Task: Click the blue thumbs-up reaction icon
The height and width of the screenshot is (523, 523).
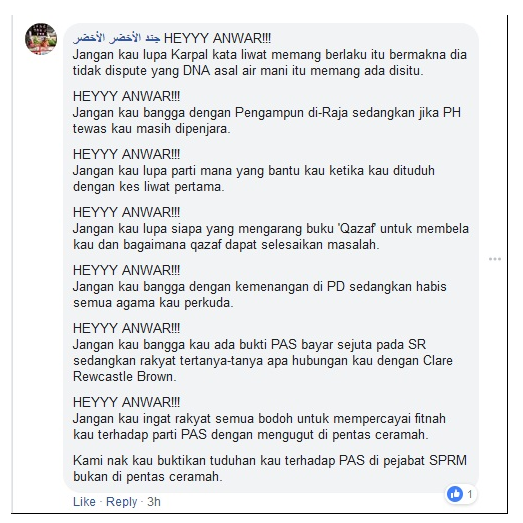Action: [x=455, y=494]
